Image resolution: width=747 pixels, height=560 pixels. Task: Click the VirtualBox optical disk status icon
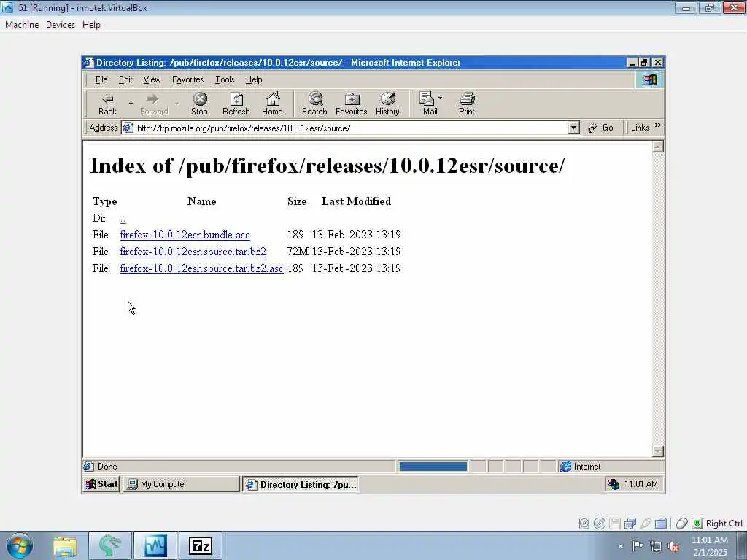pos(600,524)
